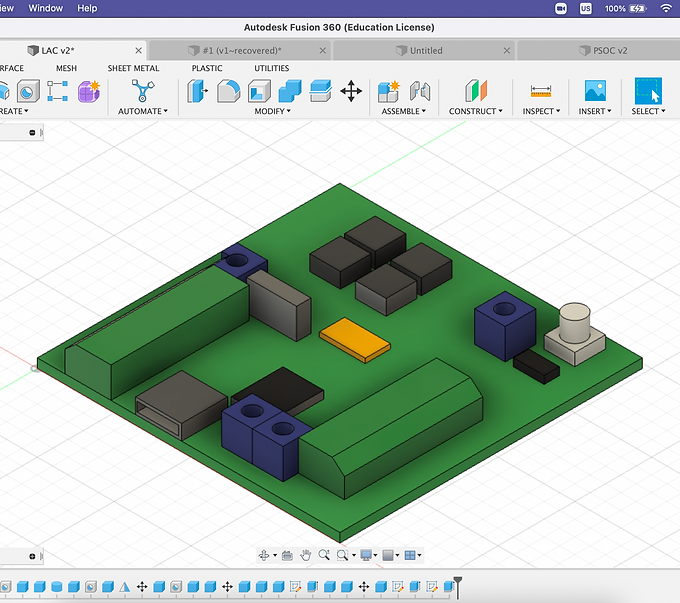Click the Offset Plane construct icon
The height and width of the screenshot is (603, 680).
tap(476, 91)
